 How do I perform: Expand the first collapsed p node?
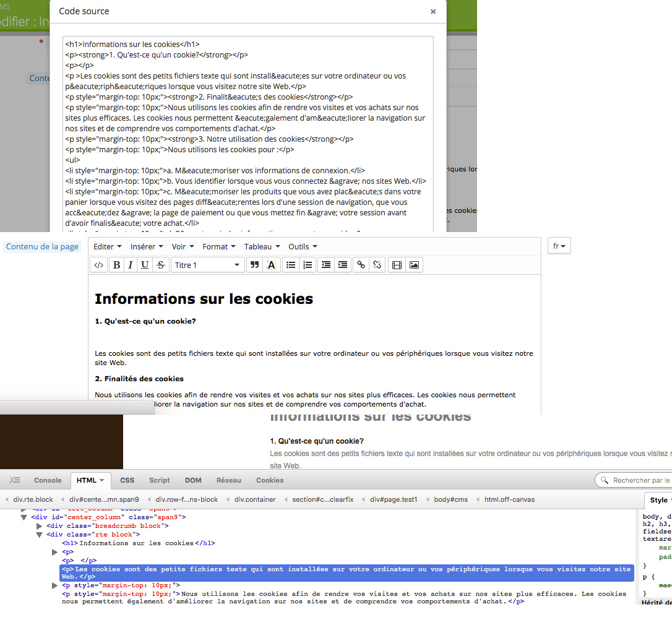tap(55, 552)
